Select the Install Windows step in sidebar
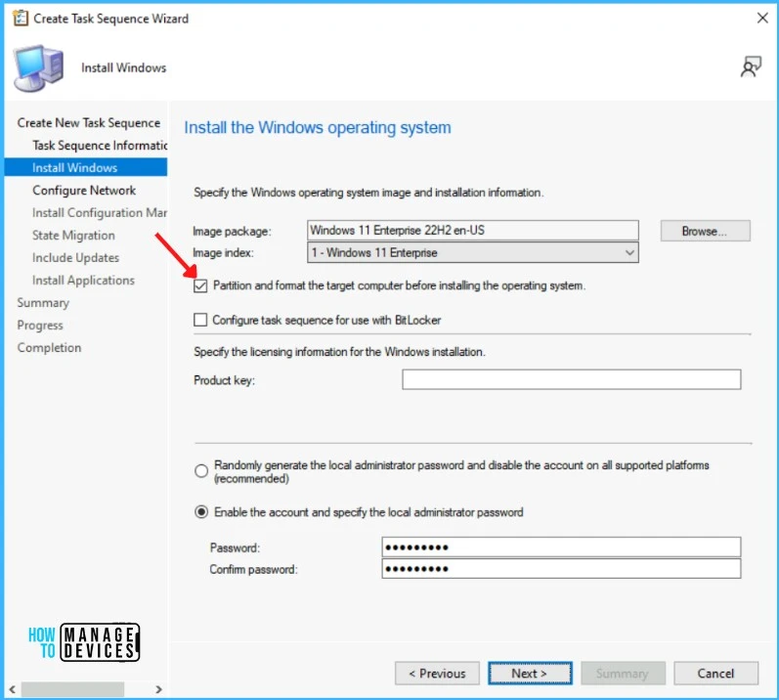The height and width of the screenshot is (700, 779). coord(86,167)
